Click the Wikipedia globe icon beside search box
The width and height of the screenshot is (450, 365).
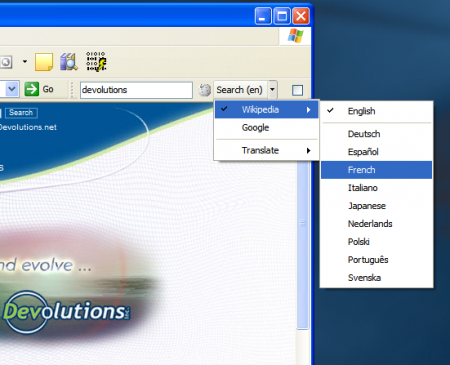point(204,90)
